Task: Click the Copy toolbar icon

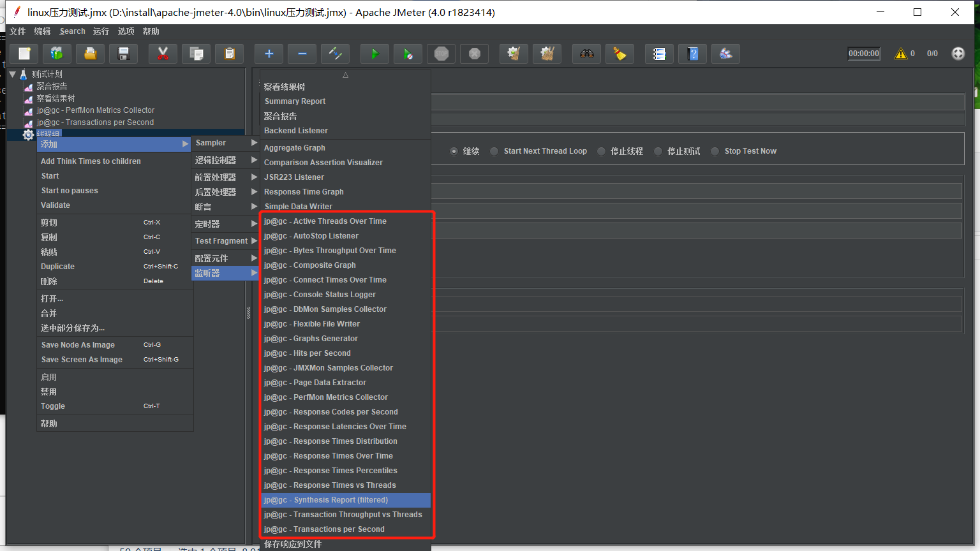Action: [197, 54]
